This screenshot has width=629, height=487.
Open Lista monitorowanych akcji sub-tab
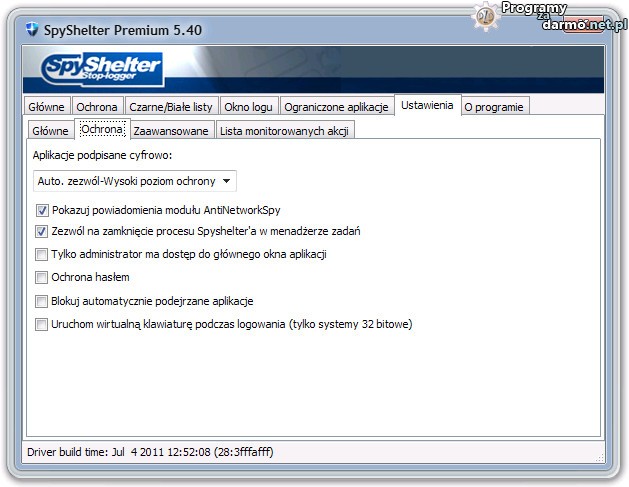pos(284,131)
